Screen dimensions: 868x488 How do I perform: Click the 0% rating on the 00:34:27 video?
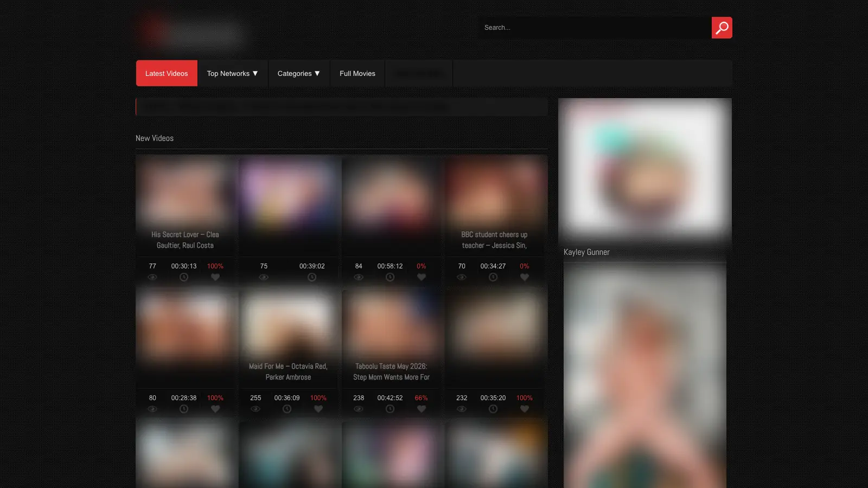[525, 266]
